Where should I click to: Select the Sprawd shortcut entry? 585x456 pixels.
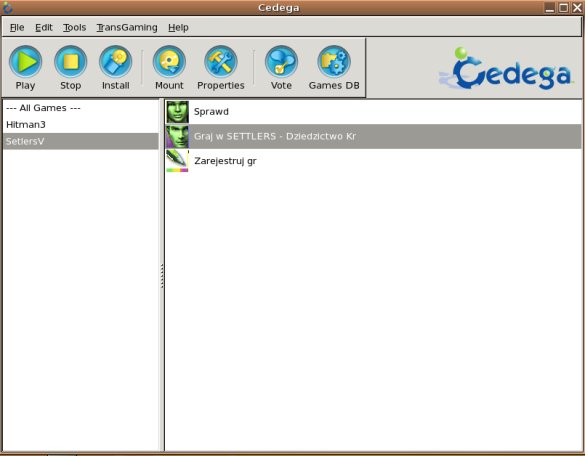(373, 112)
